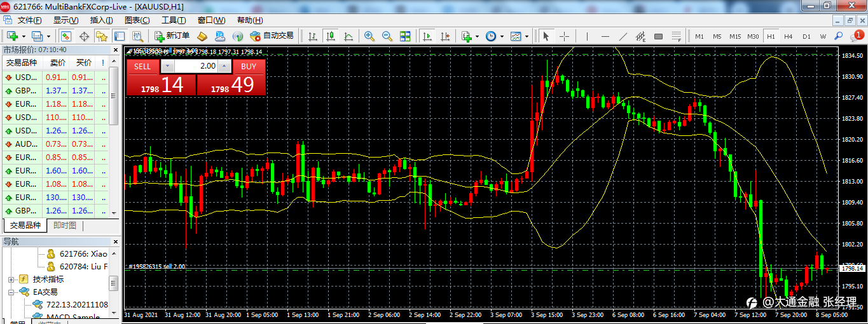868x324 pixels.
Task: Toggle the Navigator star-folder icon
Action: pyautogui.click(x=101, y=36)
